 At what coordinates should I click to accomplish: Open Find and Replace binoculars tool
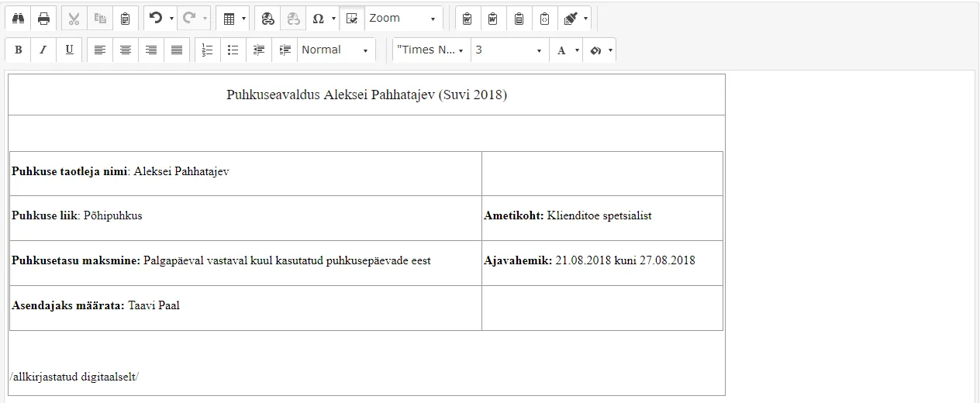tap(19, 18)
